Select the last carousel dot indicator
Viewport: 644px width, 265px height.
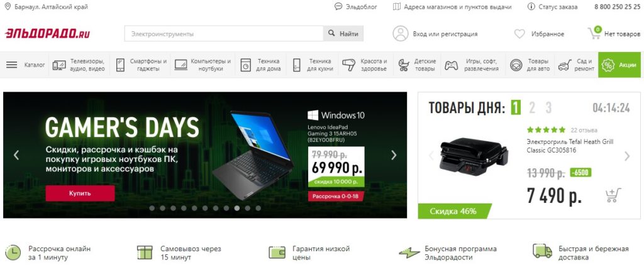tap(258, 208)
